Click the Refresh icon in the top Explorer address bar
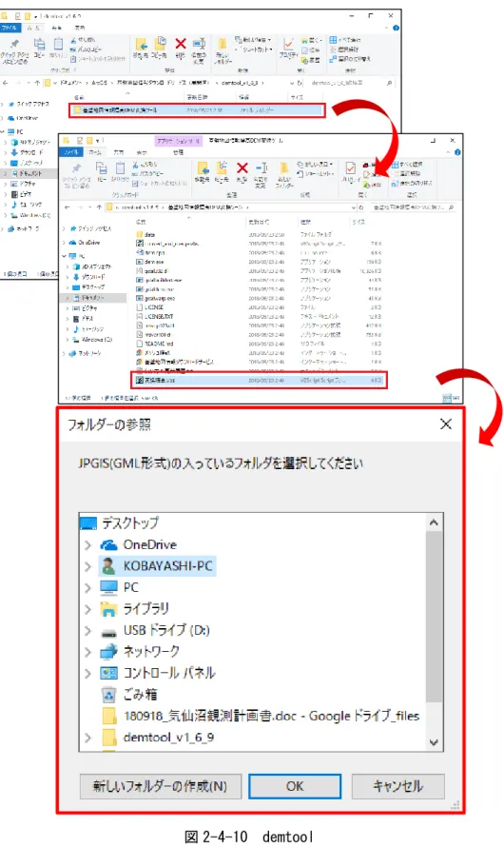 point(300,83)
